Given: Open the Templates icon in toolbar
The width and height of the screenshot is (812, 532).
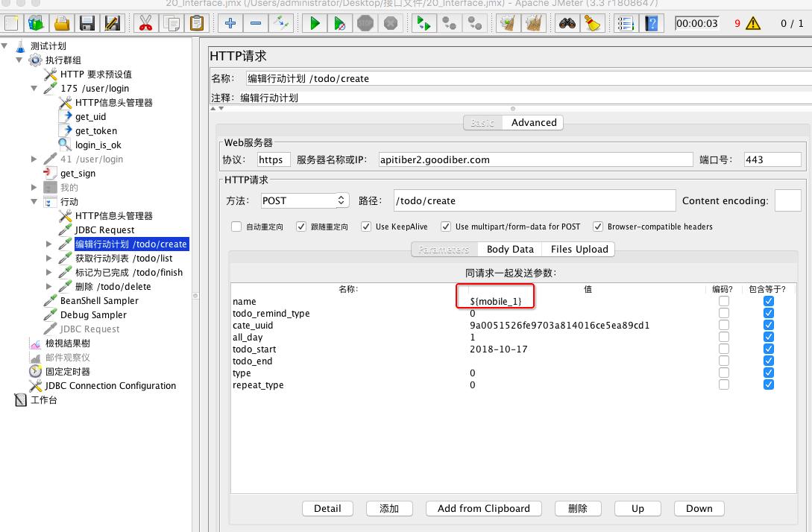Looking at the screenshot, I should tap(37, 23).
